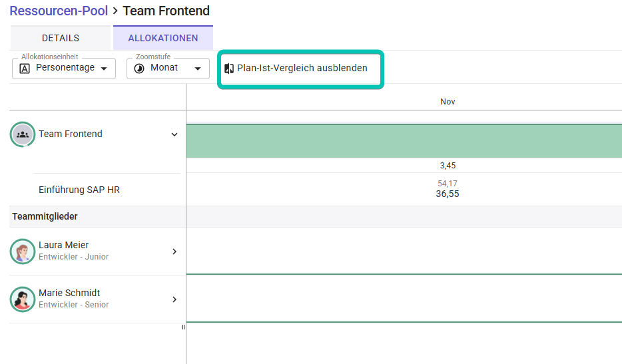Expand Marie Schmidt's allocations

click(x=174, y=299)
